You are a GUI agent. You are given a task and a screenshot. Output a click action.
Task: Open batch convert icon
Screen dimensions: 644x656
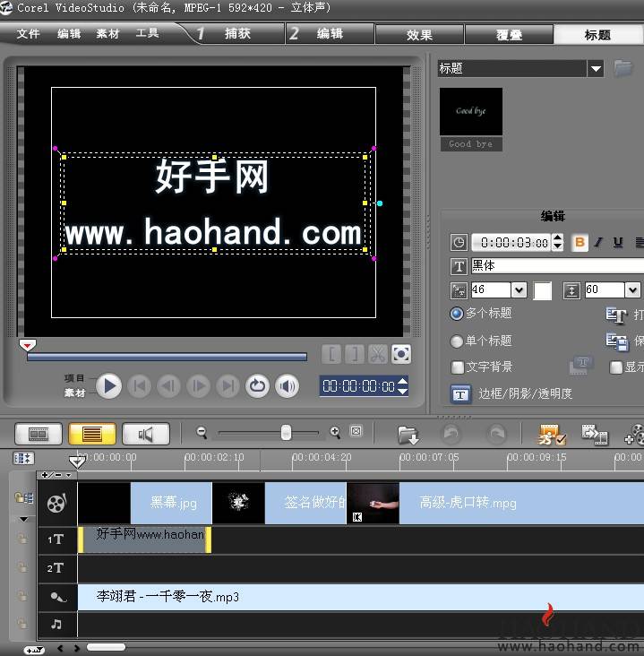(594, 435)
